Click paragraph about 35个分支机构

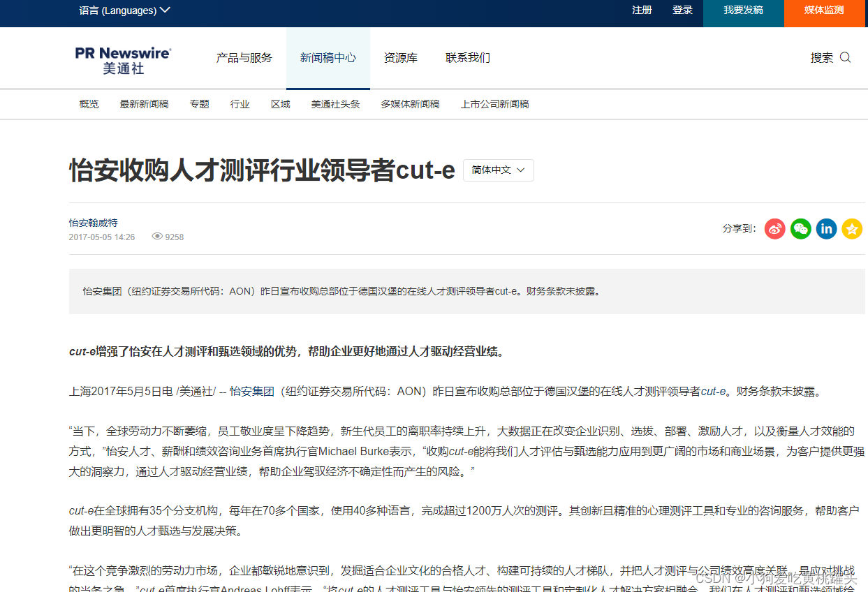pyautogui.click(x=464, y=521)
